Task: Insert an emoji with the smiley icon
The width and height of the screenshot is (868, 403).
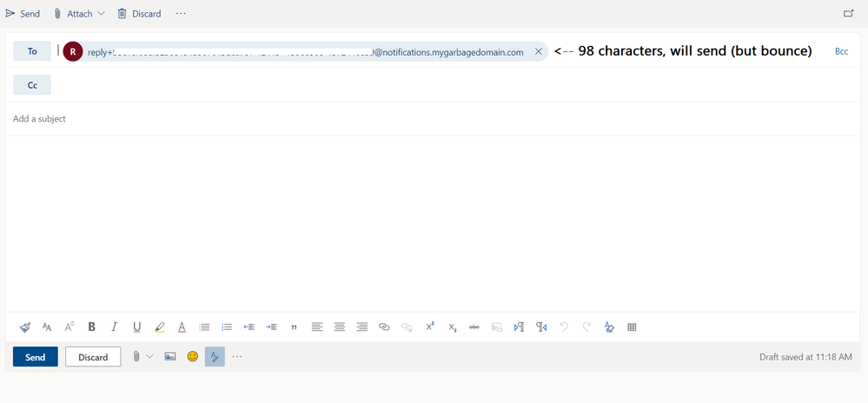Action: (193, 357)
